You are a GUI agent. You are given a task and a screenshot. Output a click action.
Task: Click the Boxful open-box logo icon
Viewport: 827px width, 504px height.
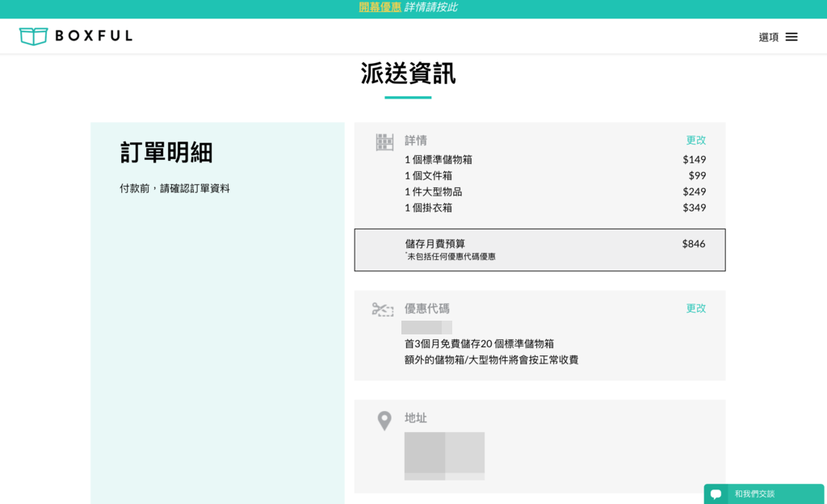pyautogui.click(x=33, y=36)
